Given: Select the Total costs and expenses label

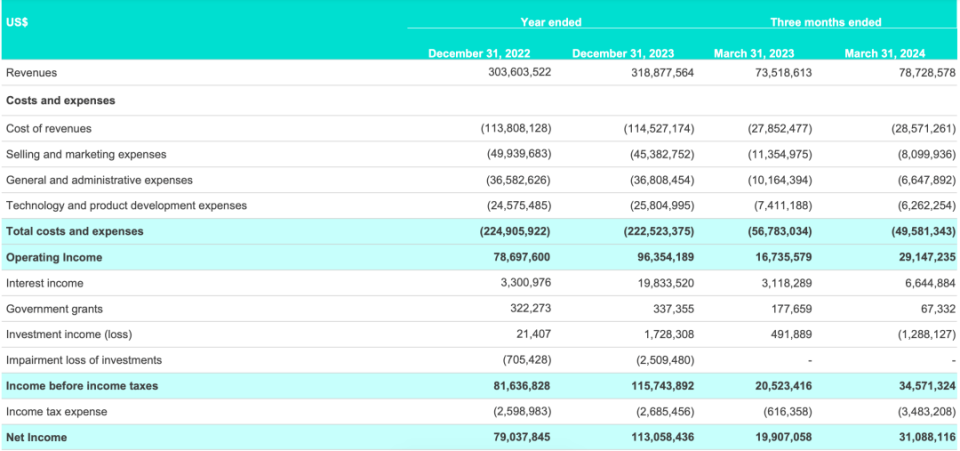Looking at the screenshot, I should tap(75, 231).
